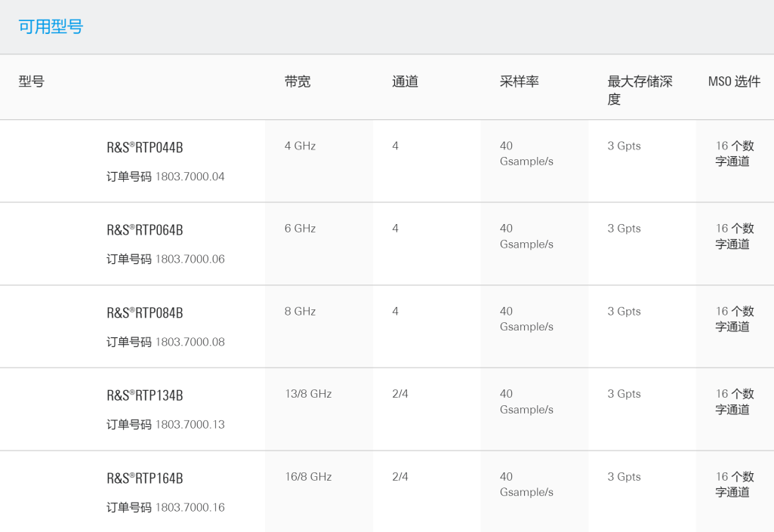Click the MSO 选件 column header
Screen dimensions: 774x532
coord(735,81)
